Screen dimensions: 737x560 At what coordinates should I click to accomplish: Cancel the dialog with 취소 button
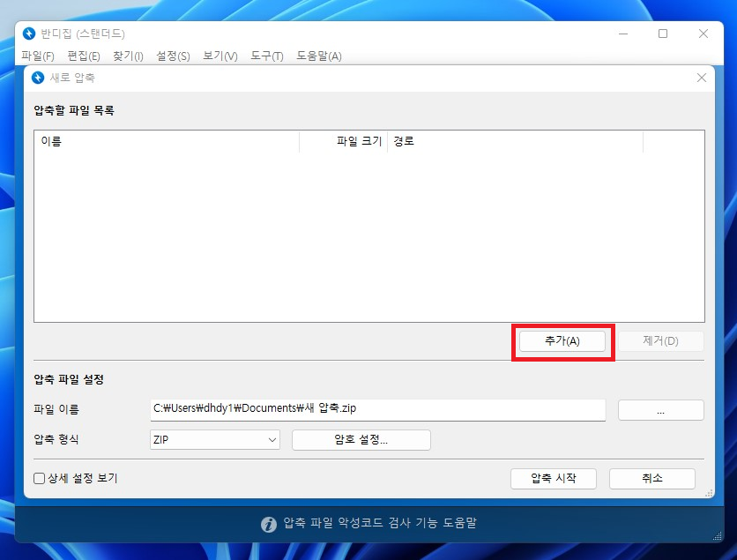pos(651,478)
